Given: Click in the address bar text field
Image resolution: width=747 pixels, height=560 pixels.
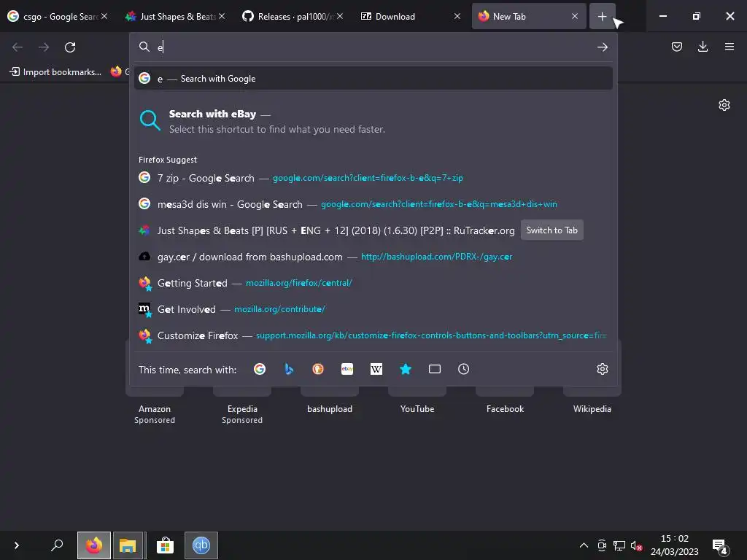Looking at the screenshot, I should pos(373,47).
